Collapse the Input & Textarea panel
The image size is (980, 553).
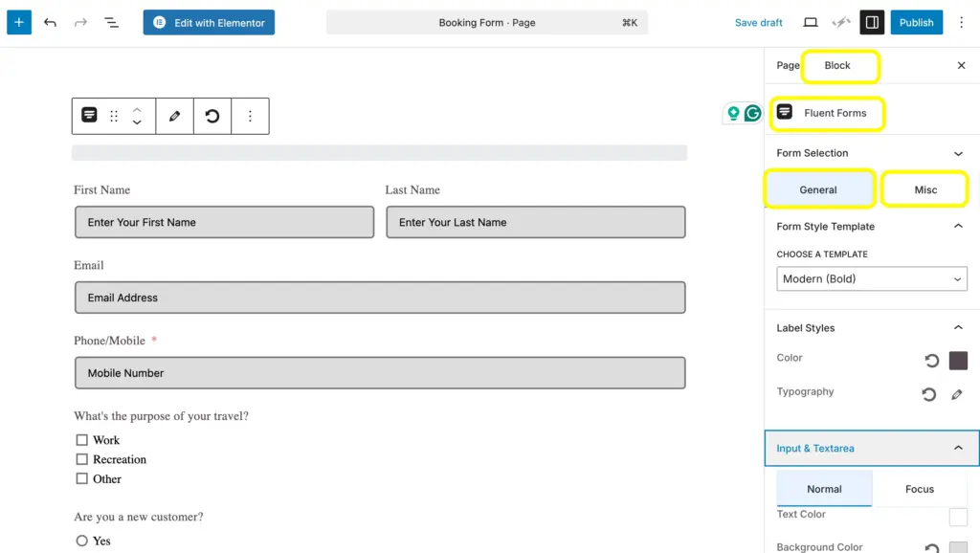click(958, 448)
